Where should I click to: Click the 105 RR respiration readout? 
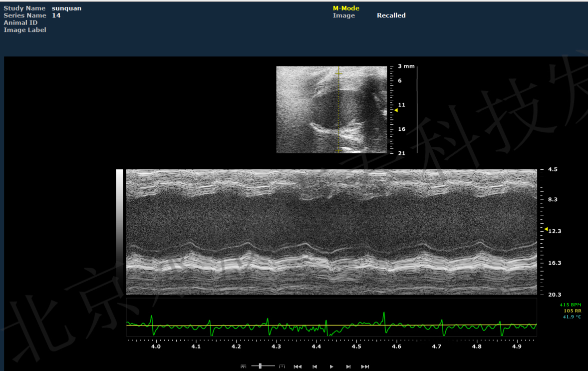(x=572, y=311)
